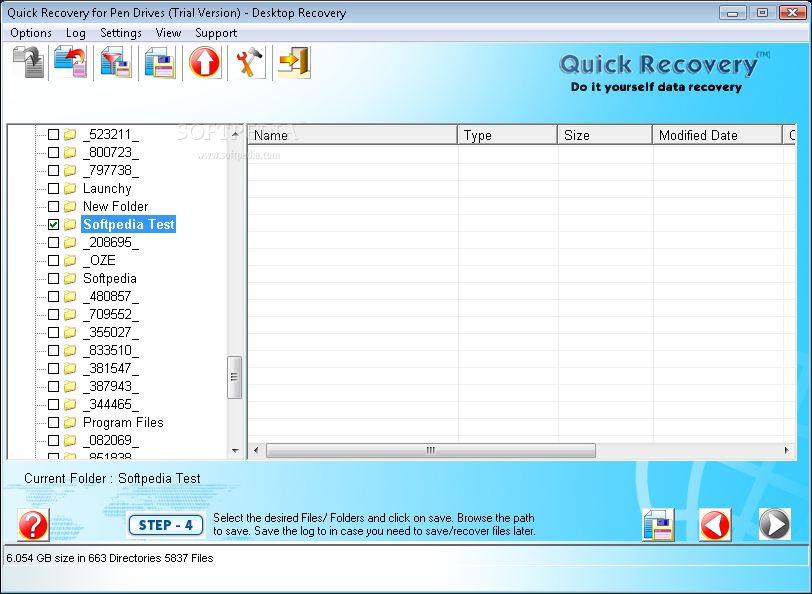Check the Launchy folder checkbox
This screenshot has width=812, height=594.
click(x=53, y=189)
